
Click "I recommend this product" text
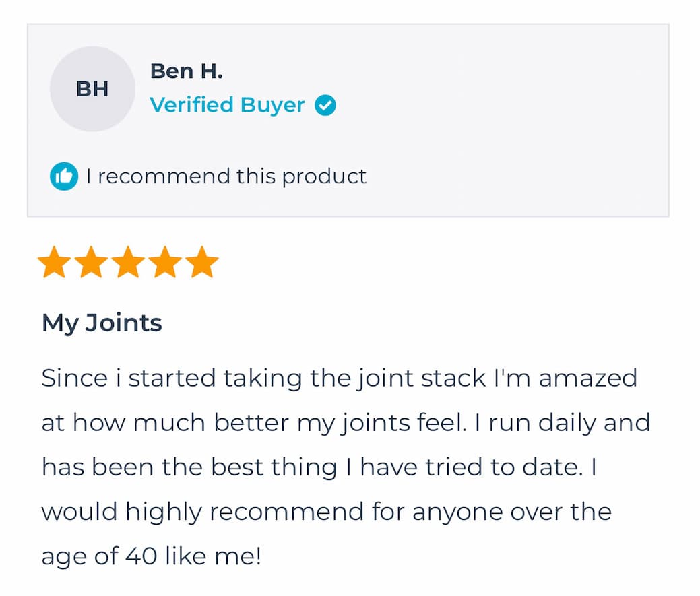coord(226,176)
